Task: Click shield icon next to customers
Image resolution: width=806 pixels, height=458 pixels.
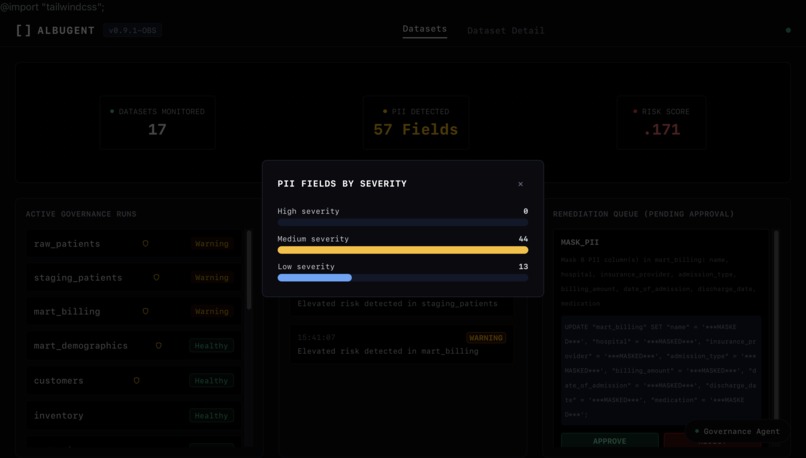Action: 136,380
